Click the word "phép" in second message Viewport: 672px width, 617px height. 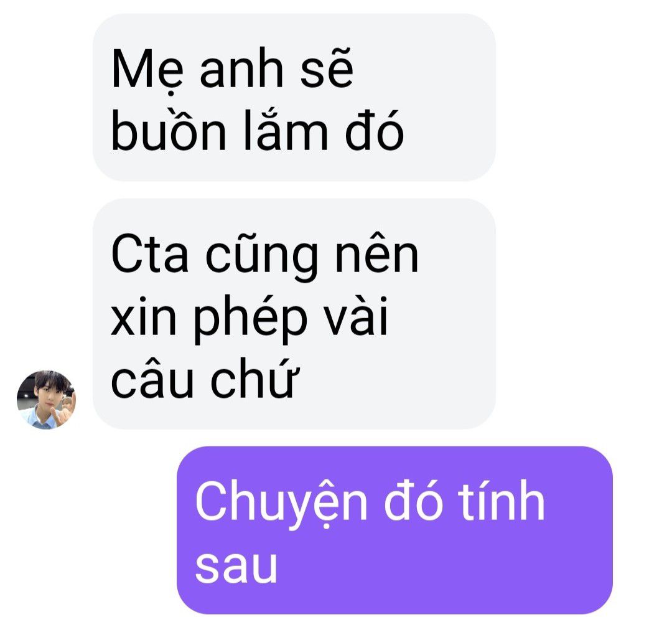[251, 319]
